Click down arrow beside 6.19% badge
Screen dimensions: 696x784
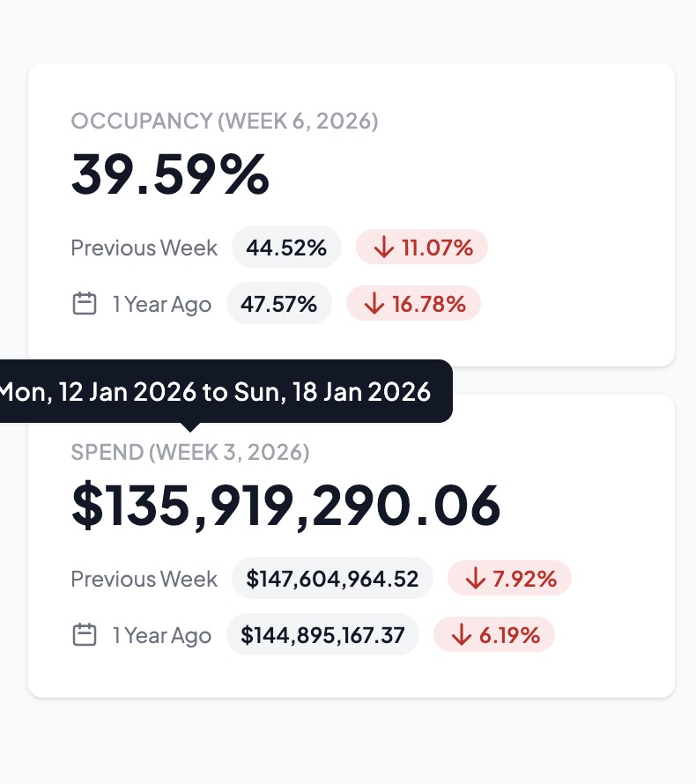[x=461, y=635]
